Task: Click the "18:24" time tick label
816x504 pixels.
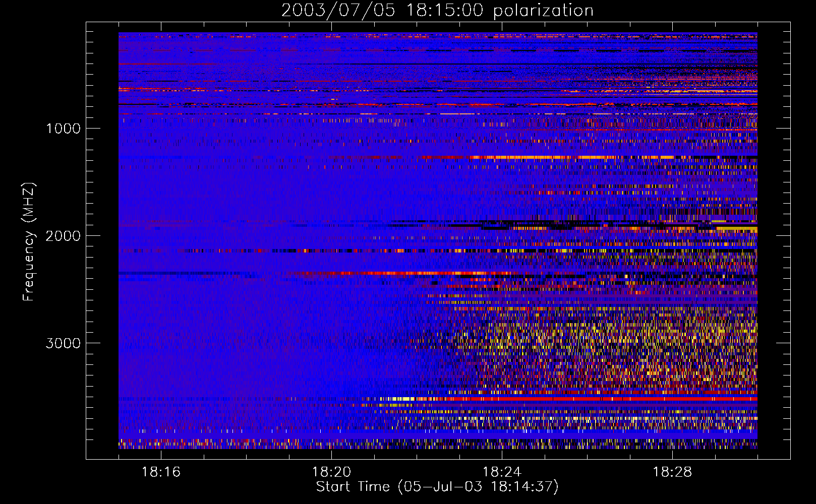Action: [502, 472]
